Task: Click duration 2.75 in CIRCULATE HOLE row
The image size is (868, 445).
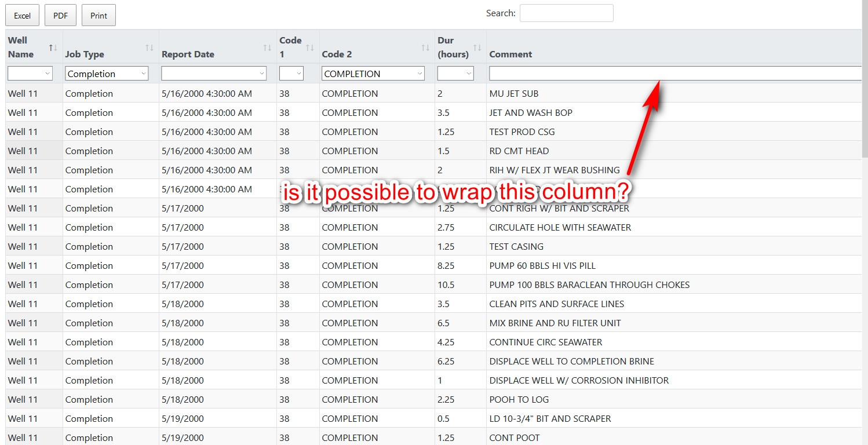Action: (x=446, y=227)
